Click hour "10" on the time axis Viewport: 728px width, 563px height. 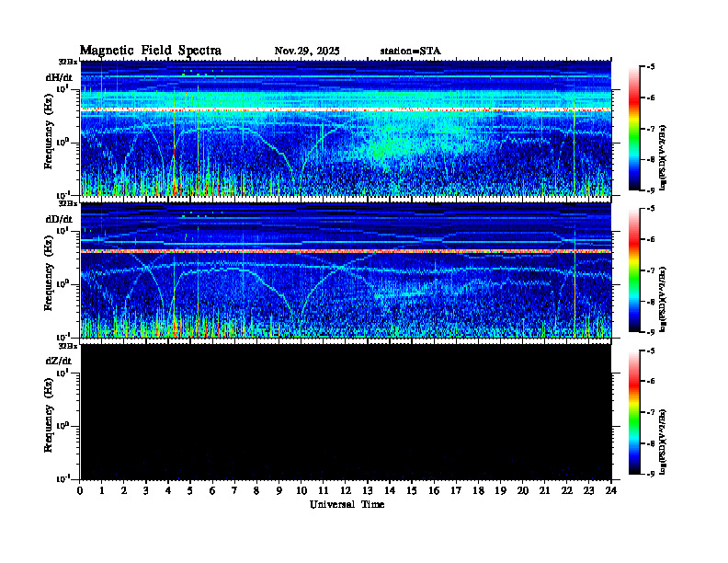pyautogui.click(x=301, y=491)
